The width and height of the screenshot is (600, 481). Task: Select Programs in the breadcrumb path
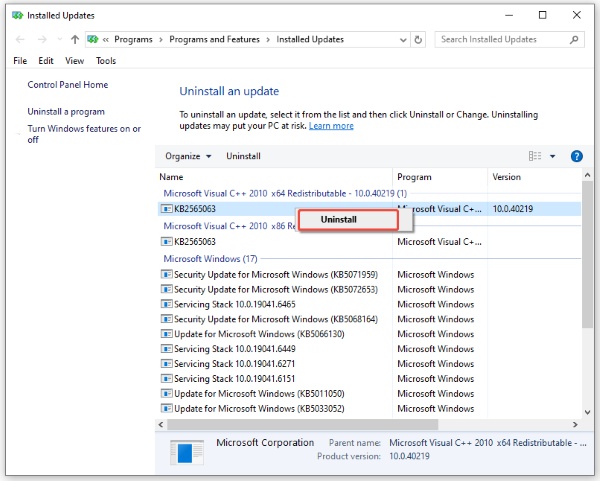point(133,39)
